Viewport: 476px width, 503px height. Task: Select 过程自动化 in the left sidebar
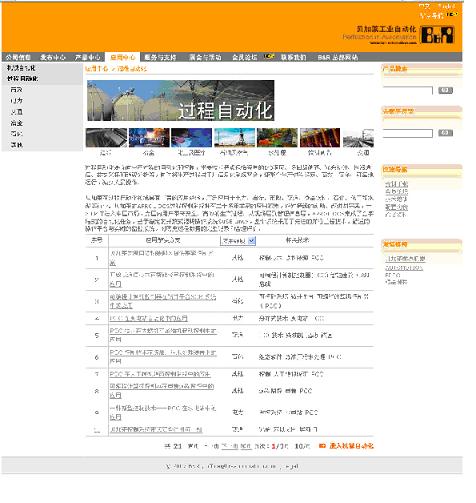point(23,80)
